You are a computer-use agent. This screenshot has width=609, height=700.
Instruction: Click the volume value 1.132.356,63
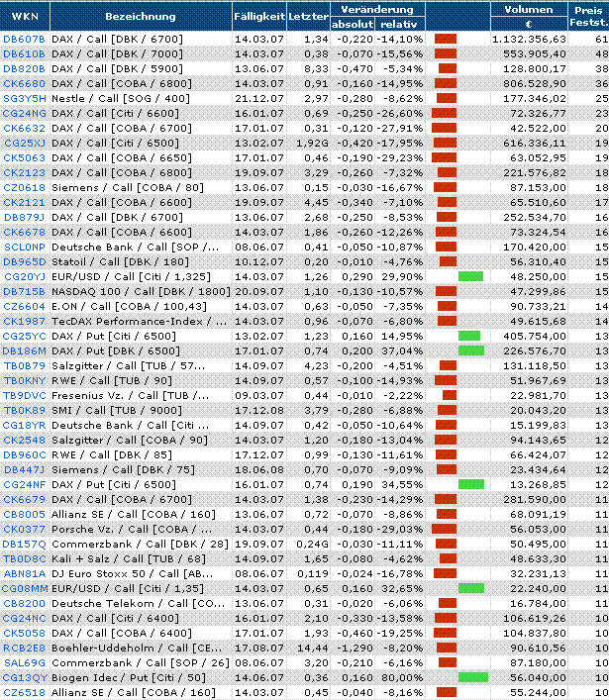pos(529,40)
